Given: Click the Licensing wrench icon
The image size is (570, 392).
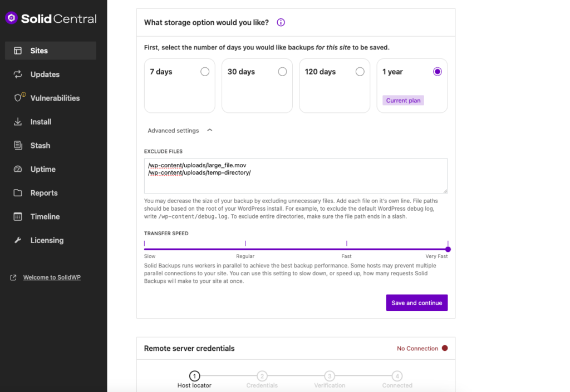Looking at the screenshot, I should 18,240.
